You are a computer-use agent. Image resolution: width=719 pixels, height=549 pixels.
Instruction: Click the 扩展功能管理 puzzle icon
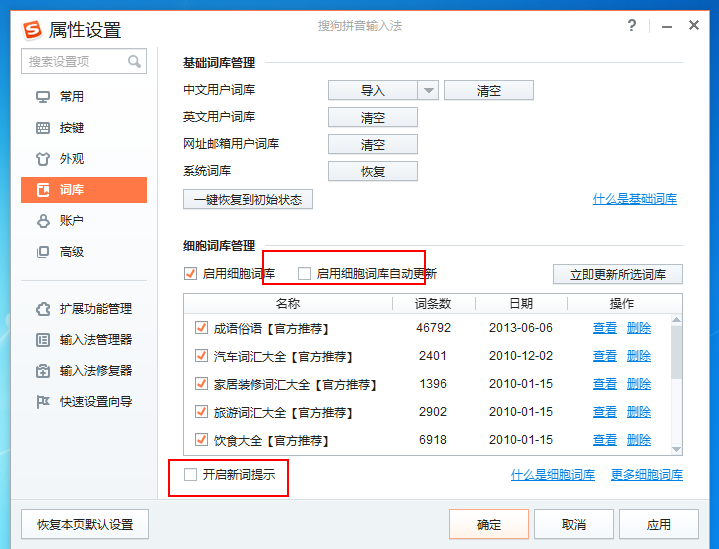pos(43,309)
